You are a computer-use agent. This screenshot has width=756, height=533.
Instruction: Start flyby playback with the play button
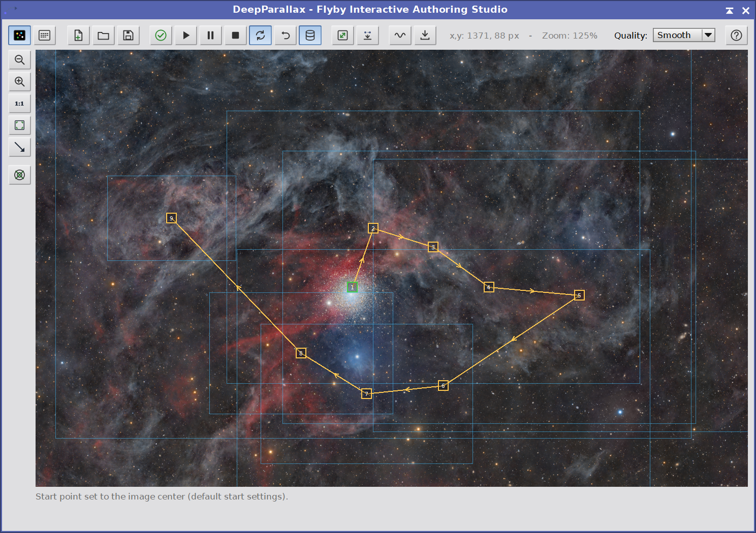click(186, 36)
